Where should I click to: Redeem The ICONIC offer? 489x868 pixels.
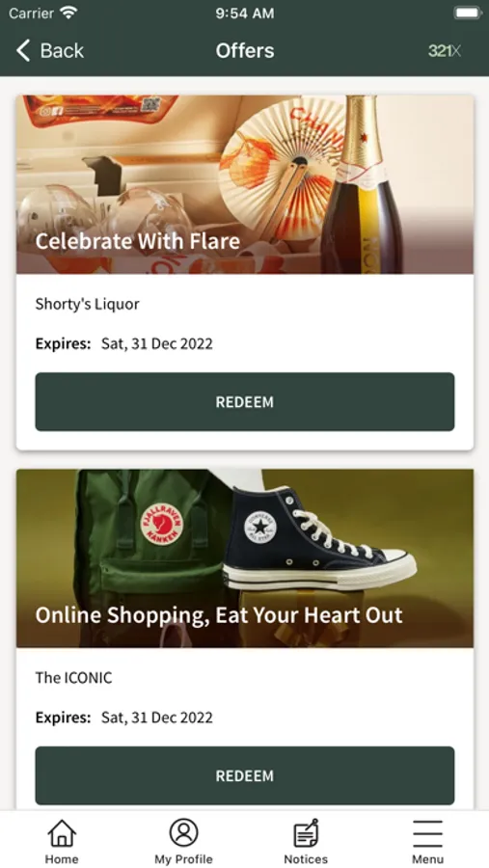[245, 775]
